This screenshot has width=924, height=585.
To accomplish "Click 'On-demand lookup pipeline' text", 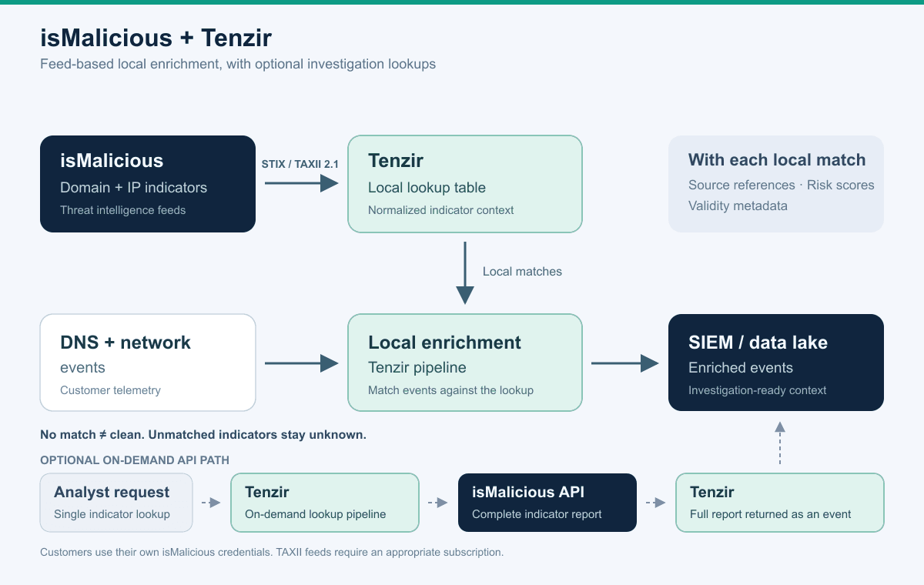I will [315, 514].
